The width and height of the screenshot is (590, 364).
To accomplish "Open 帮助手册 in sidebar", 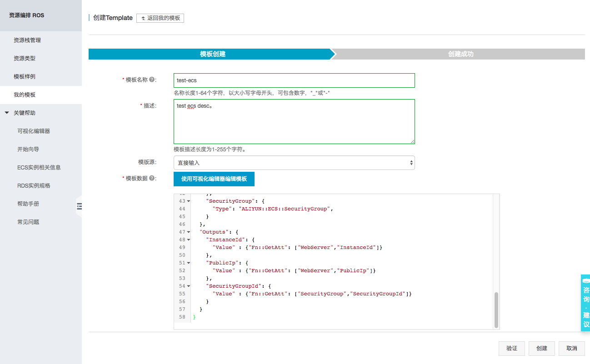I will [28, 204].
